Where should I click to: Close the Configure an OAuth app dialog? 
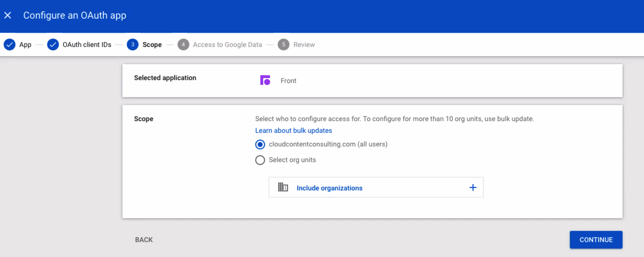8,15
